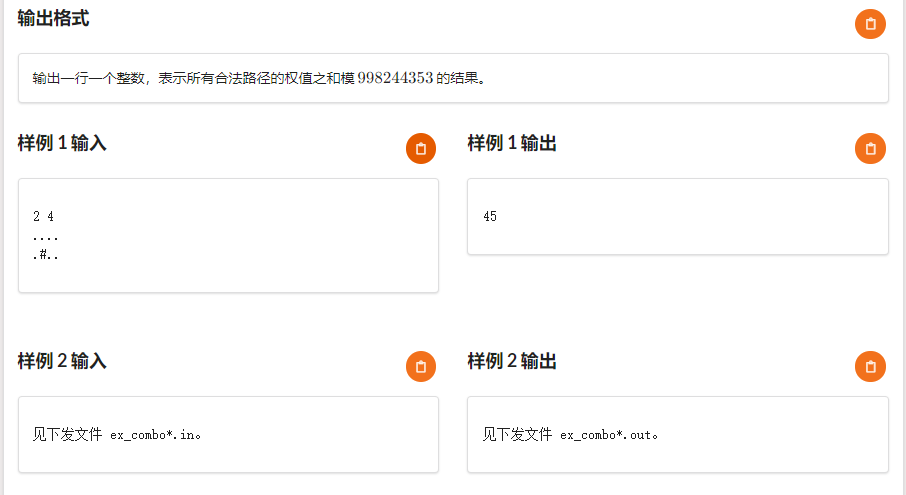
Task: Click the "2 4" line in sample input
Action: coord(43,216)
